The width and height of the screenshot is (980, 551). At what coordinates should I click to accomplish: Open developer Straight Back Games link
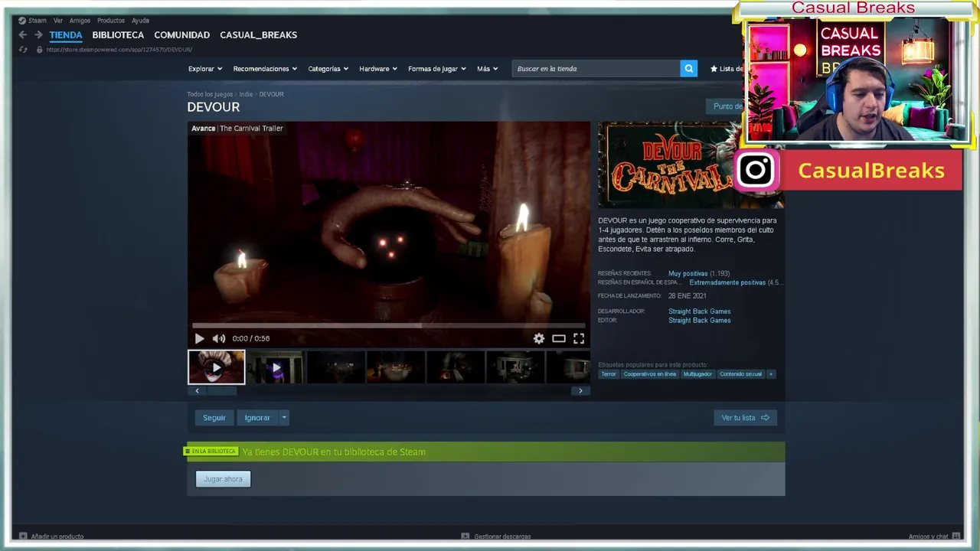pyautogui.click(x=699, y=311)
